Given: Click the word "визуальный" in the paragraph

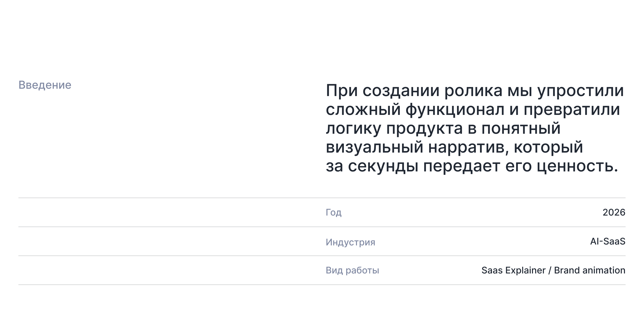Looking at the screenshot, I should [x=374, y=147].
